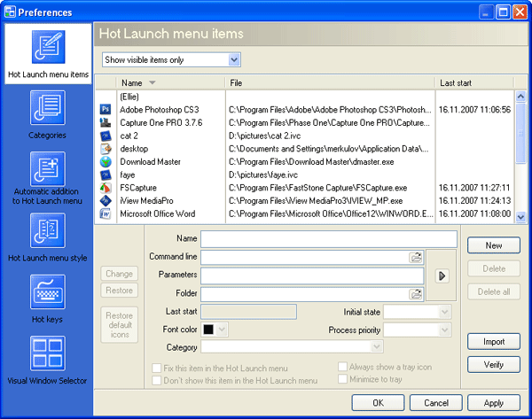Open the Categories section icon
Viewport: 532px width, 419px height.
(48, 108)
